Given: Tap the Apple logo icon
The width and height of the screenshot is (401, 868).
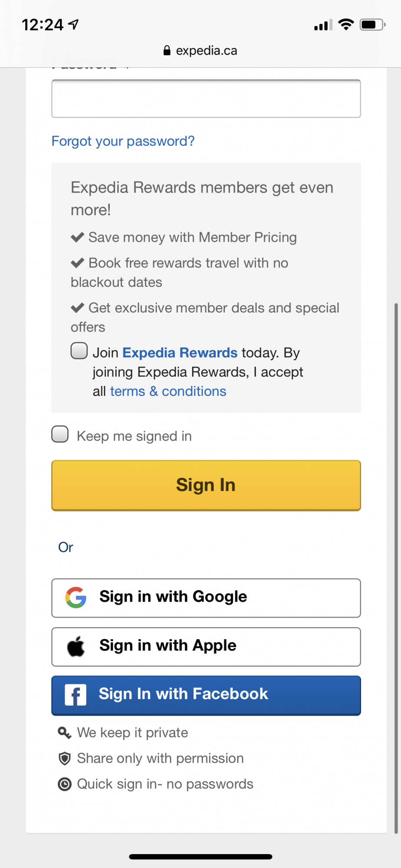Looking at the screenshot, I should pyautogui.click(x=76, y=646).
